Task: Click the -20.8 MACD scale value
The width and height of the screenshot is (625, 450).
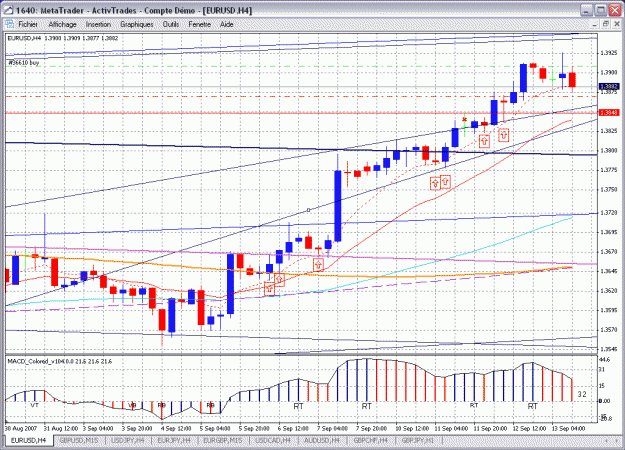Action: (605, 419)
